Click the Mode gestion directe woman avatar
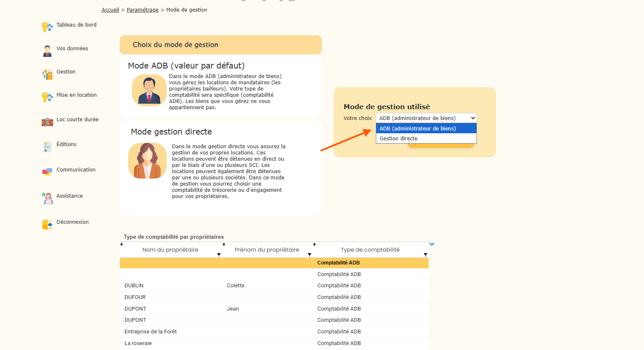The width and height of the screenshot is (644, 350). pos(147,161)
